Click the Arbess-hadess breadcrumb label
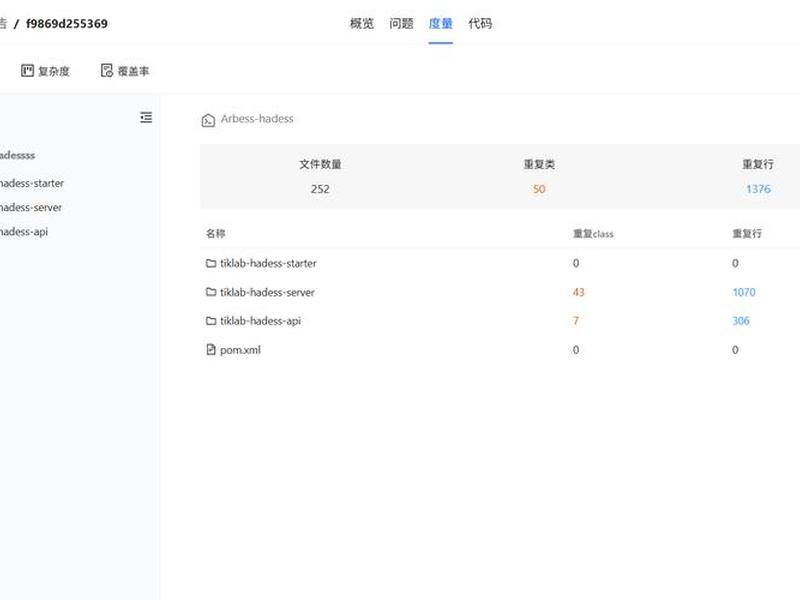Screen dimensions: 800x600 pyautogui.click(x=257, y=118)
